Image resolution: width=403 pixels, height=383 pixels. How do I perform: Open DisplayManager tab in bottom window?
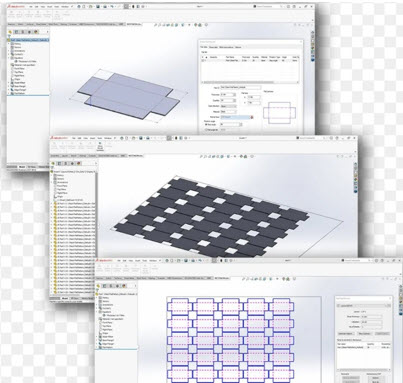pos(124,286)
